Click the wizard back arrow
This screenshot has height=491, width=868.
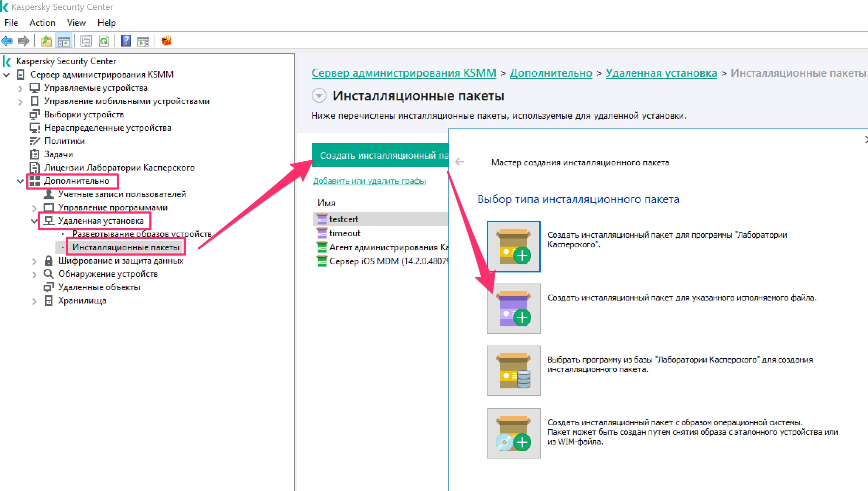[x=459, y=162]
